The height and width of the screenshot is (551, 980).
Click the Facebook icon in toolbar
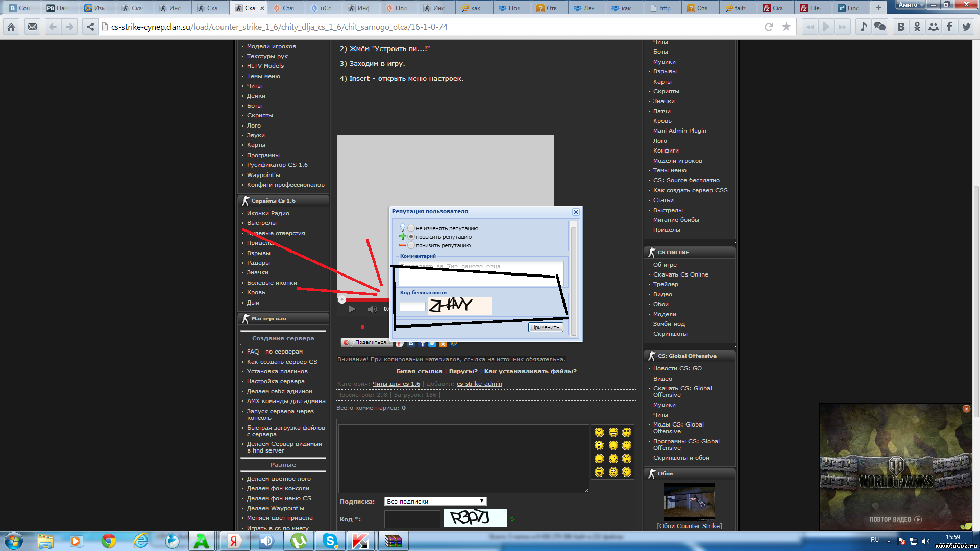[949, 27]
